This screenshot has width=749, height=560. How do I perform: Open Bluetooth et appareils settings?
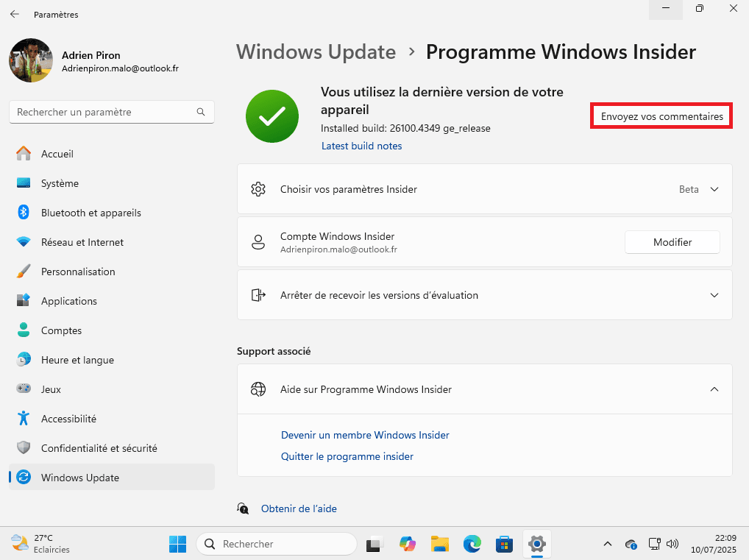111,213
